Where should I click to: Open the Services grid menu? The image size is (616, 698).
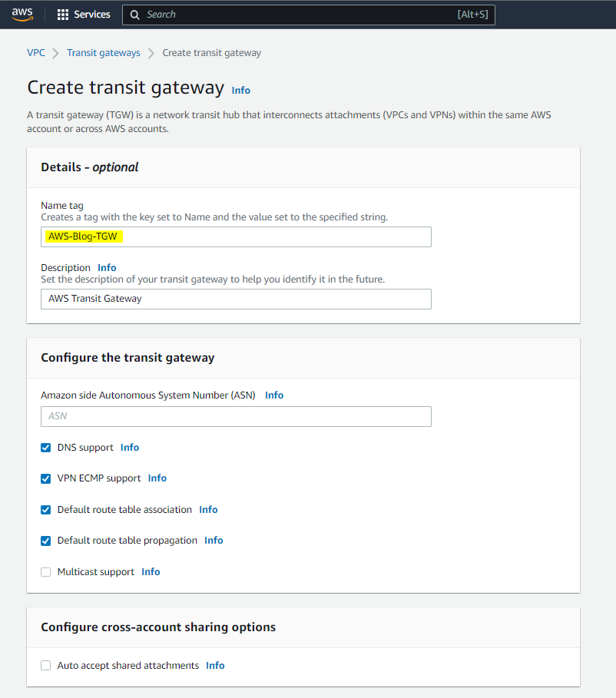click(63, 15)
